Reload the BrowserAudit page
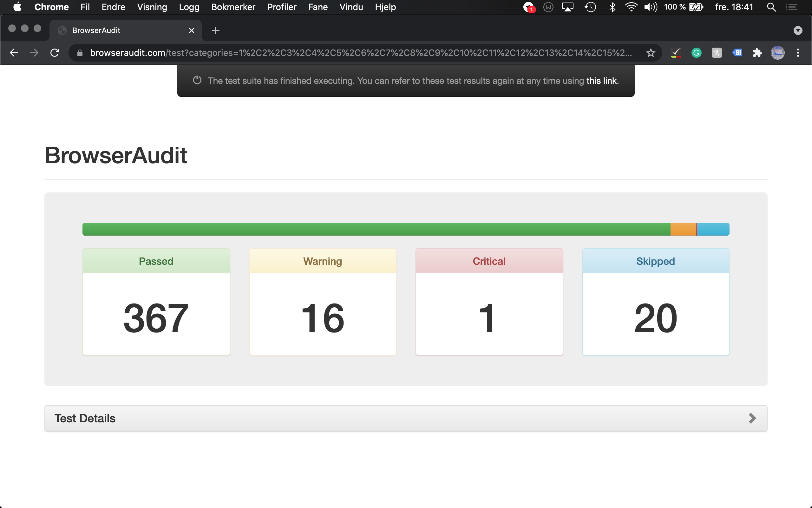 (x=55, y=53)
